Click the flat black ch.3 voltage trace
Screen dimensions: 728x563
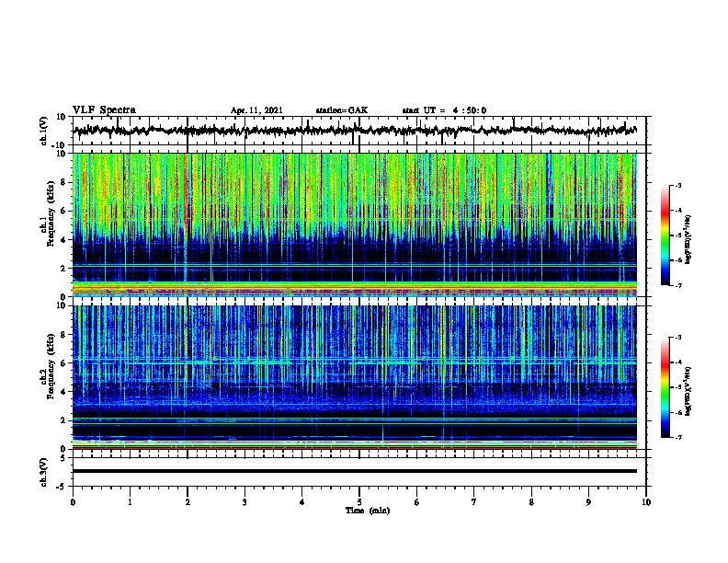click(x=355, y=471)
